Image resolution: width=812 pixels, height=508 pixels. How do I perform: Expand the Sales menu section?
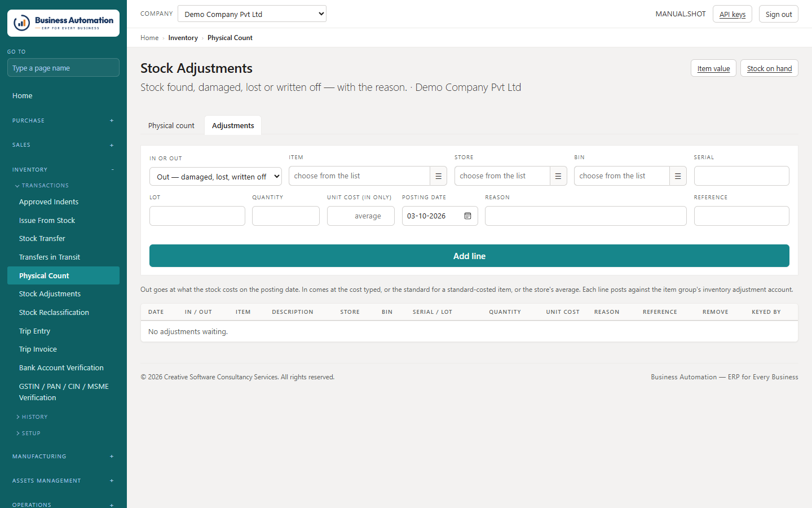[x=63, y=145]
